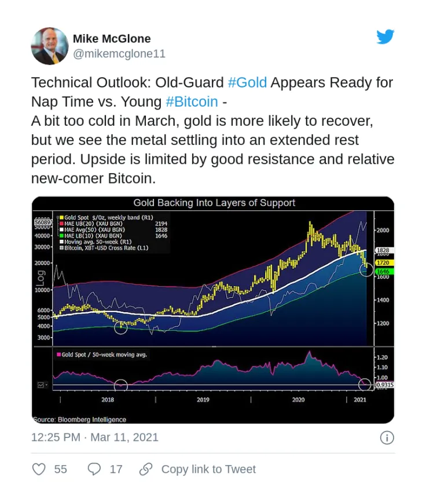Select the #Bitcoin hashtag
Screen dimensions: 426x504
[x=192, y=102]
